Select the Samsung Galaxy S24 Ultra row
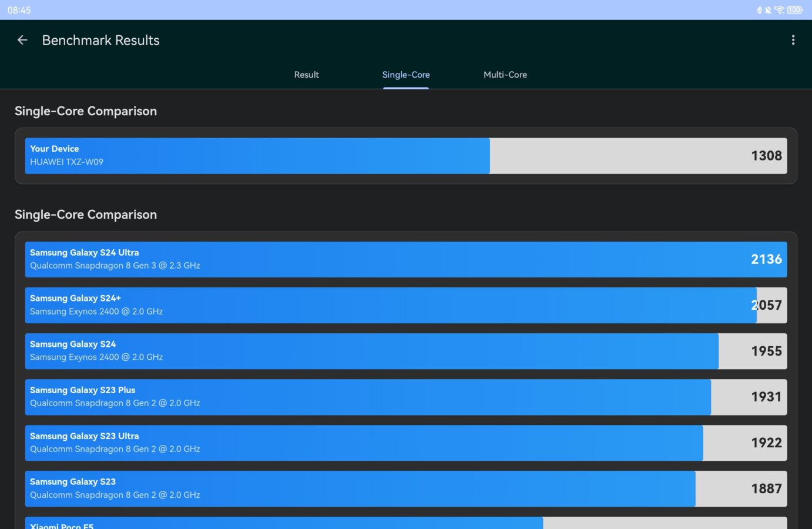The width and height of the screenshot is (812, 529). (x=406, y=259)
